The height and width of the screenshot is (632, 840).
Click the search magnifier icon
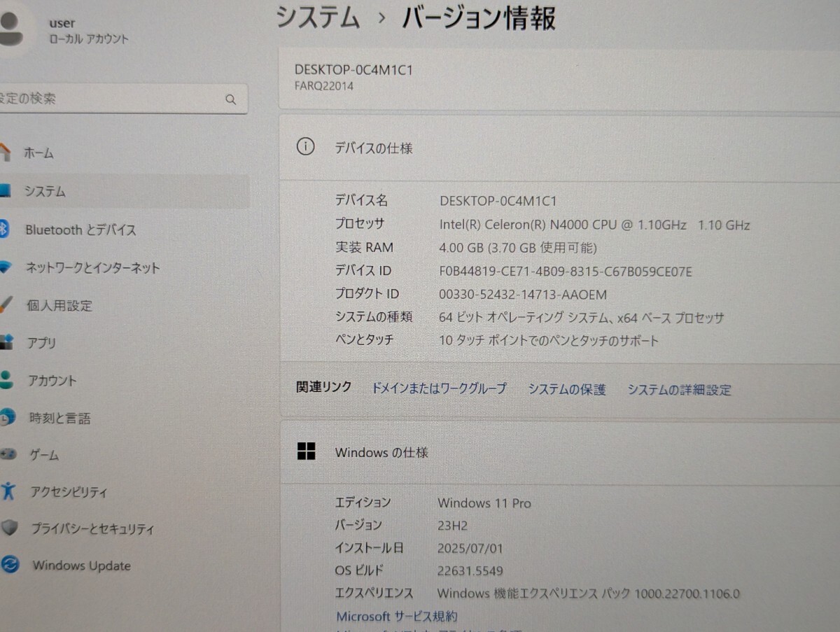coord(230,99)
